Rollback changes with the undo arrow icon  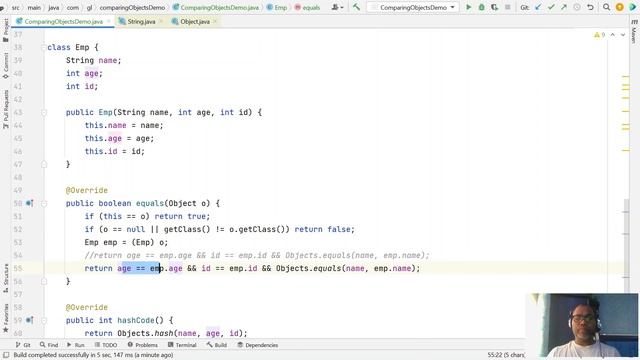(x=590, y=7)
